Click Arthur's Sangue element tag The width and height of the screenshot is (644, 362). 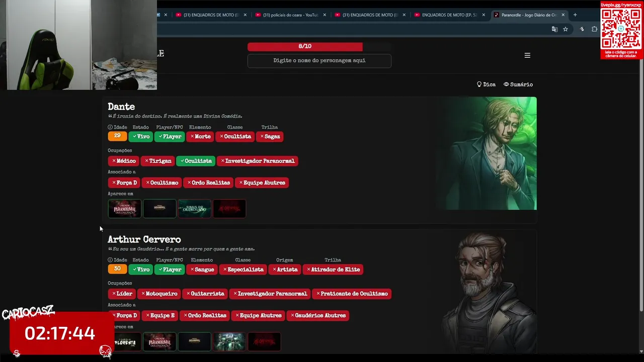pyautogui.click(x=202, y=269)
